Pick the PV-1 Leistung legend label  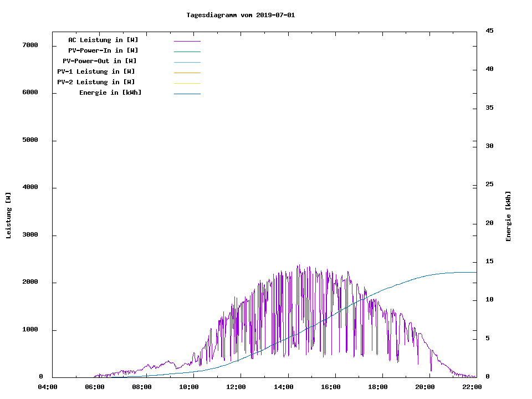96,71
